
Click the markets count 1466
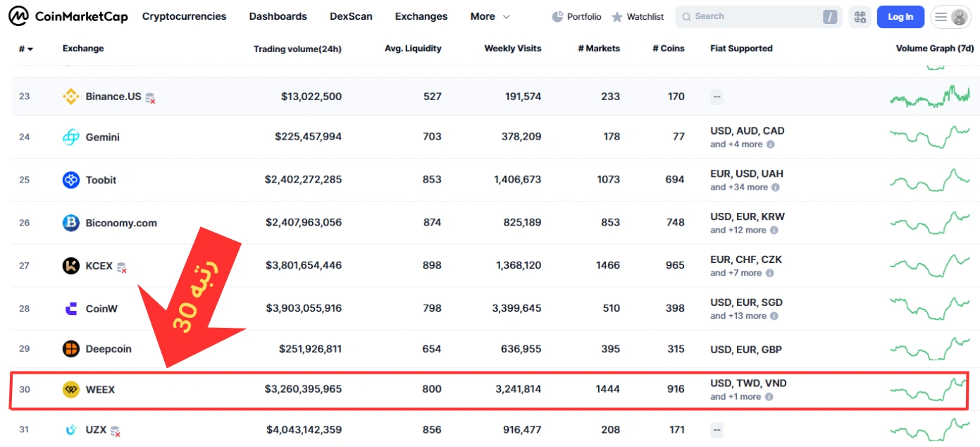coord(608,266)
